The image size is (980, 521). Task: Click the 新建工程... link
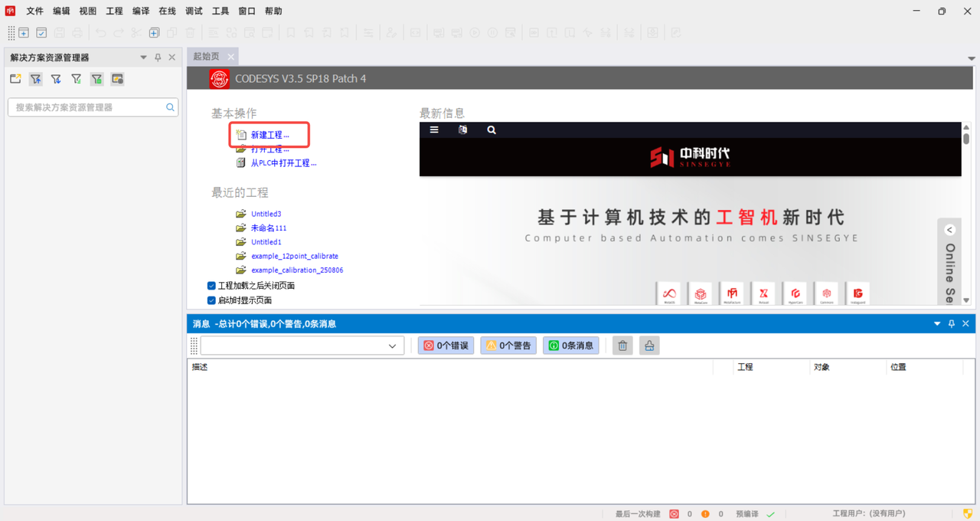point(270,135)
